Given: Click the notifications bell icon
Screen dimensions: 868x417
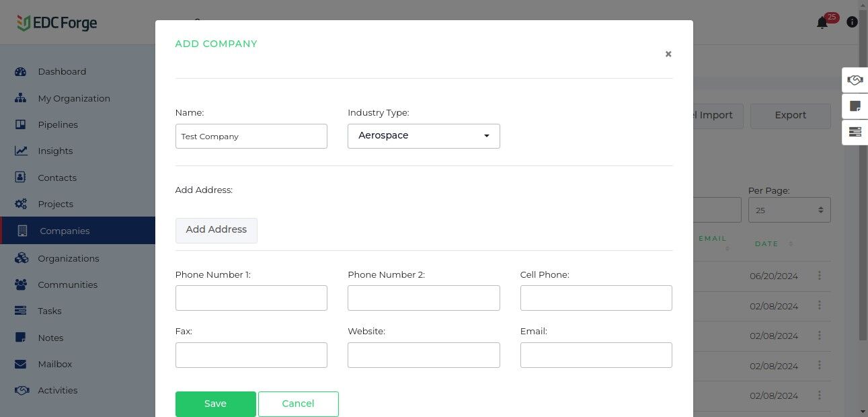Looking at the screenshot, I should coord(822,23).
